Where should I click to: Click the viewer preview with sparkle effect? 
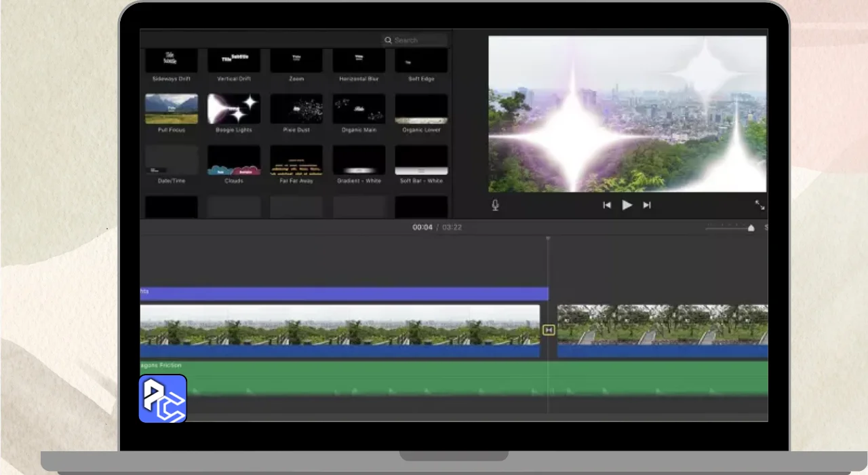point(627,114)
